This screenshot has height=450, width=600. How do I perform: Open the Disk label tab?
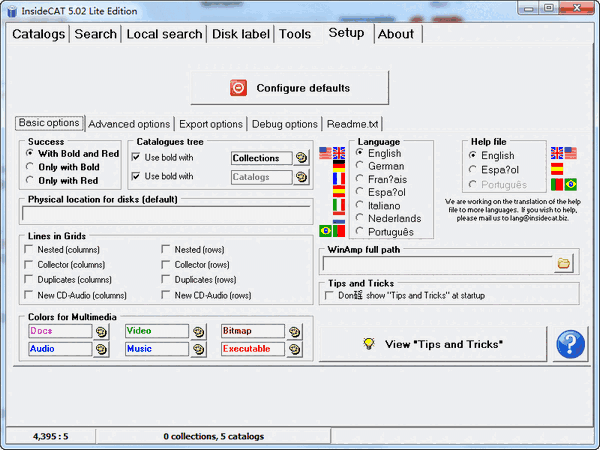241,34
